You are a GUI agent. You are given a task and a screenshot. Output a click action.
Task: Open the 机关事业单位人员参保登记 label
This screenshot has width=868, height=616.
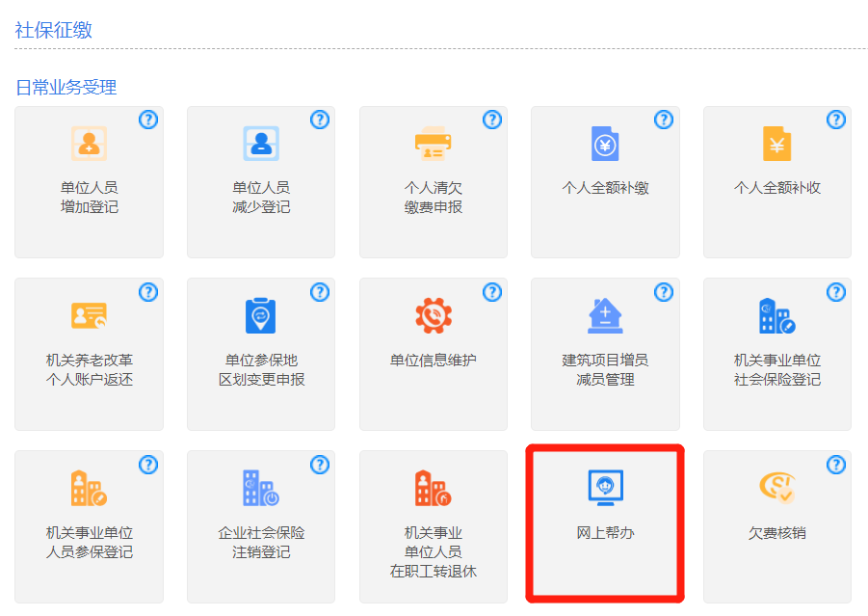[89, 542]
